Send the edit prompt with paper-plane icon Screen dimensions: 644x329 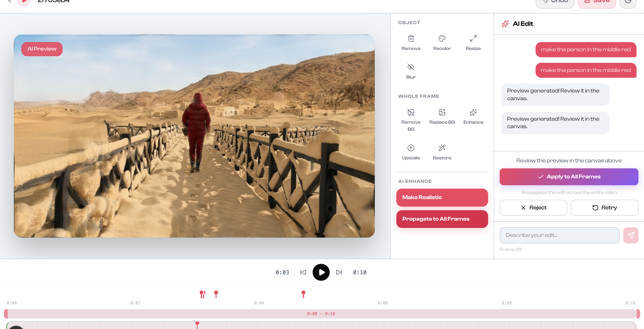tap(630, 235)
